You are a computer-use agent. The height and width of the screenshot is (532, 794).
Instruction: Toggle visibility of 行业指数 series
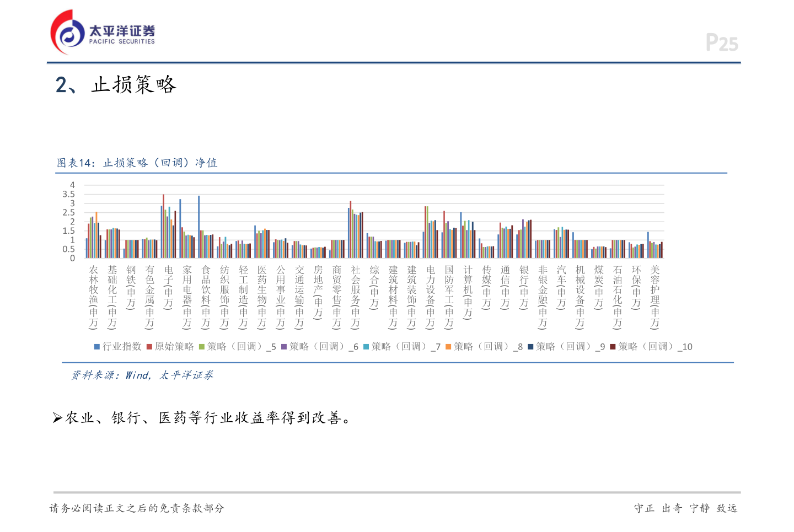coord(96,347)
